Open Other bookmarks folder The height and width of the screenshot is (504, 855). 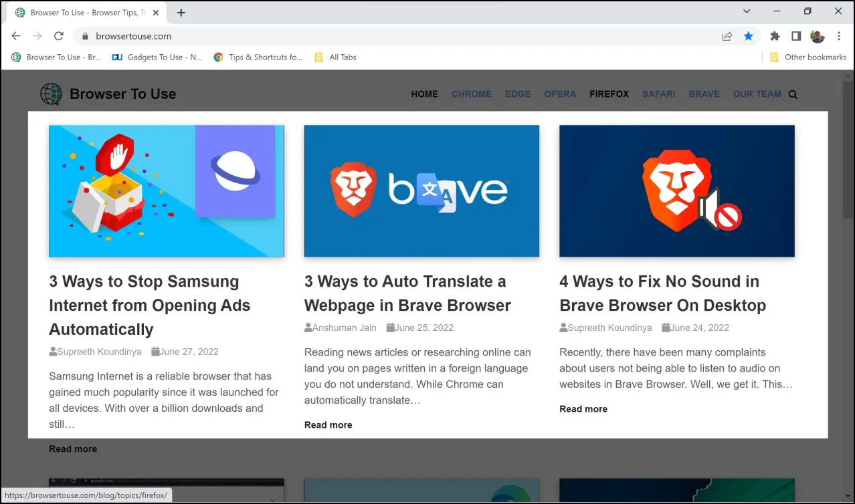click(808, 57)
